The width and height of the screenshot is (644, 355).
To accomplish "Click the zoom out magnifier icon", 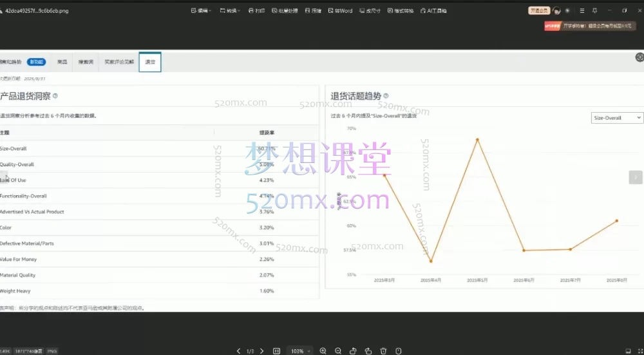I will 338,351.
